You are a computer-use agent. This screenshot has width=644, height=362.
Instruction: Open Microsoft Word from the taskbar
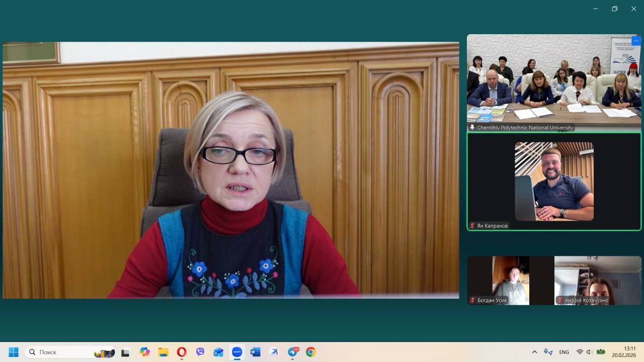tap(256, 352)
